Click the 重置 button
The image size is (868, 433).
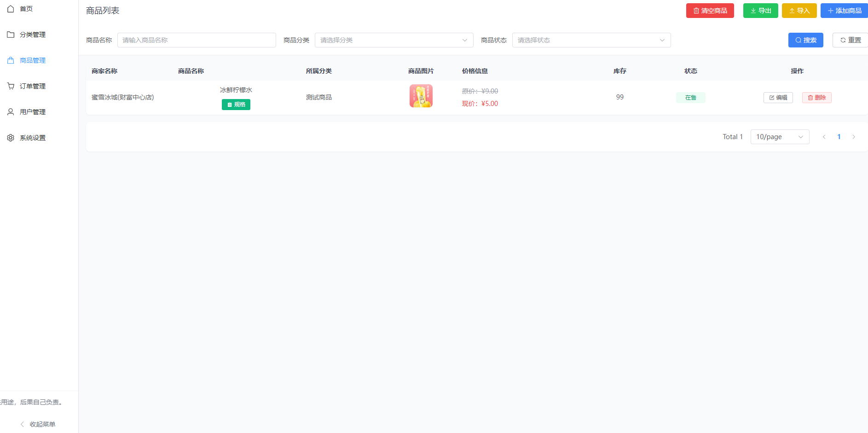850,40
